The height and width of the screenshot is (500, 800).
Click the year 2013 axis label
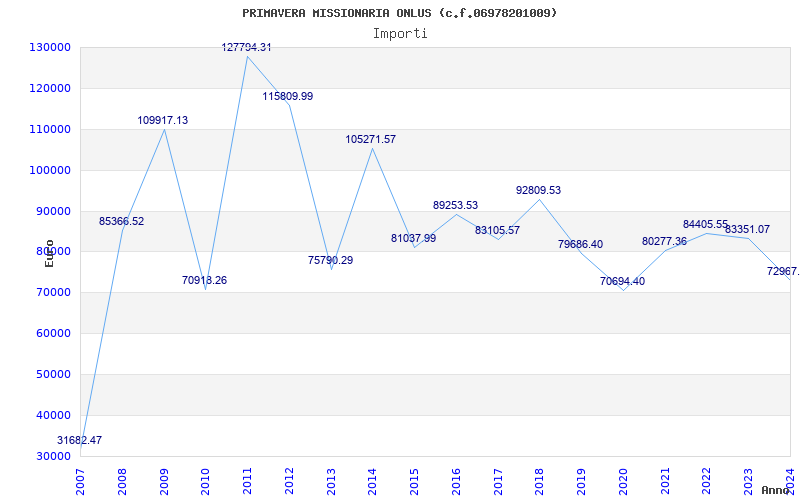point(331,482)
